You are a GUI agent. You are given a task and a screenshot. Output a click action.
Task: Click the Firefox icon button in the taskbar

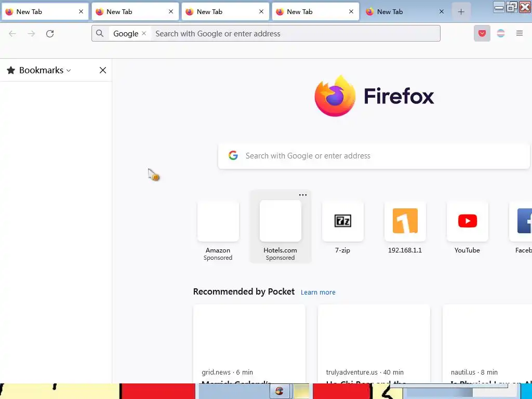coord(280,391)
